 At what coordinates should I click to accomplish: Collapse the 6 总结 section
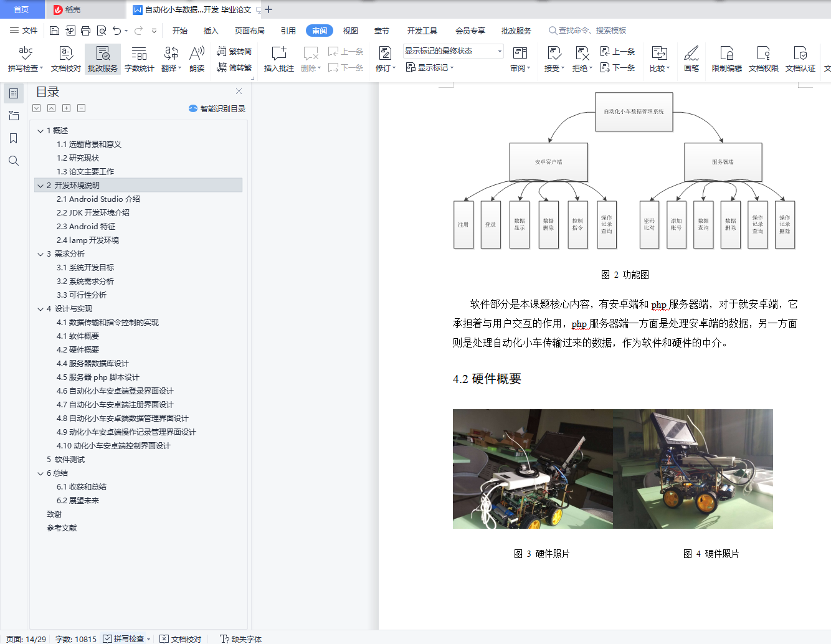(40, 473)
